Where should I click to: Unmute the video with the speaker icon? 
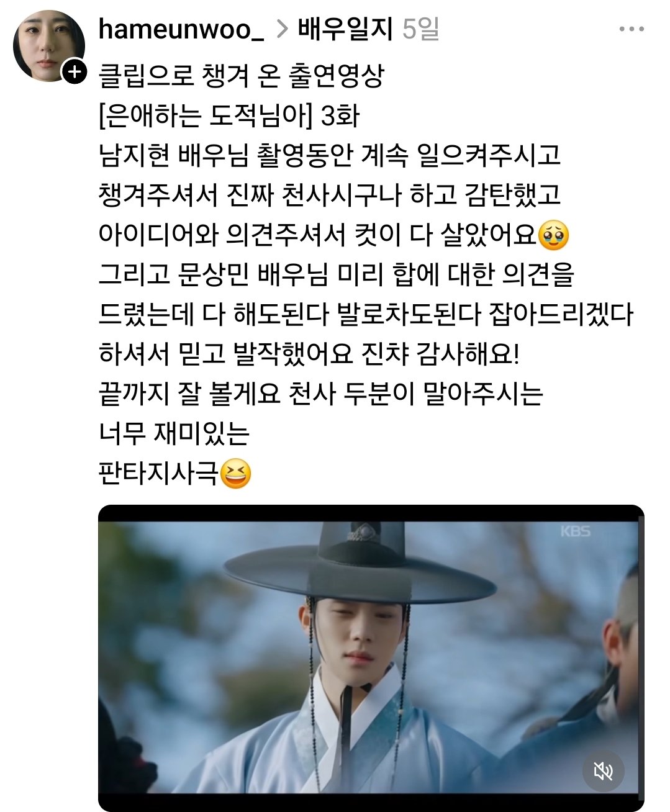[603, 772]
